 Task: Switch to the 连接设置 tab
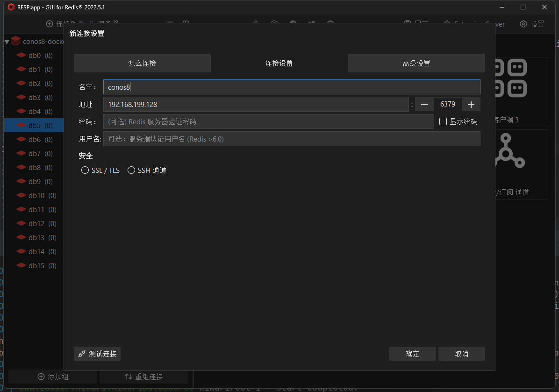coord(279,63)
